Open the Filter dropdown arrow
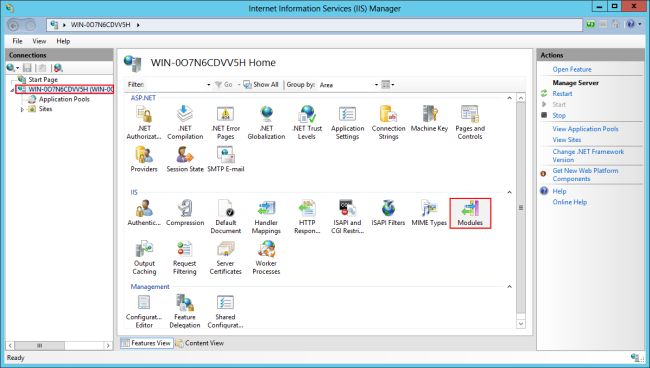Viewport: 650px width, 368px height. point(209,85)
